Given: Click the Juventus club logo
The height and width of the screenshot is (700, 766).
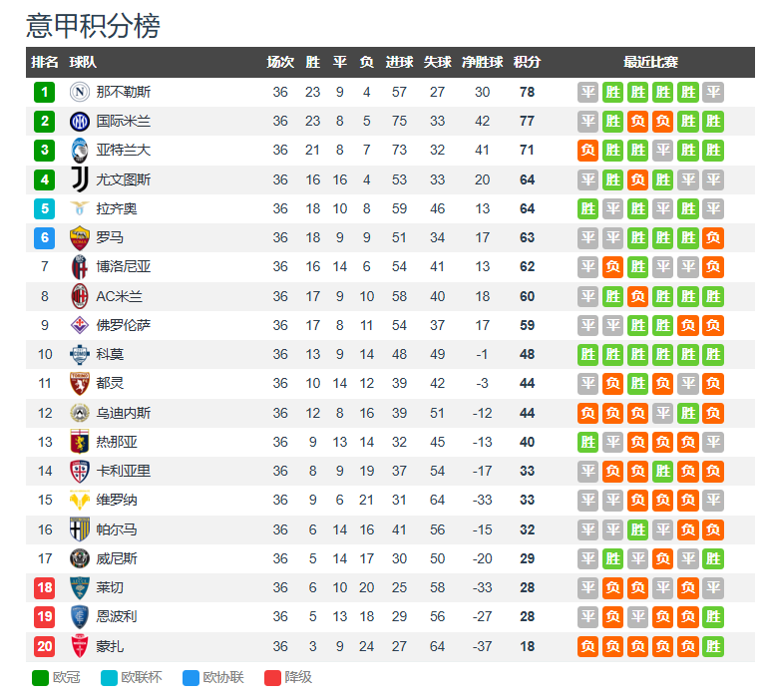Looking at the screenshot, I should point(80,179).
